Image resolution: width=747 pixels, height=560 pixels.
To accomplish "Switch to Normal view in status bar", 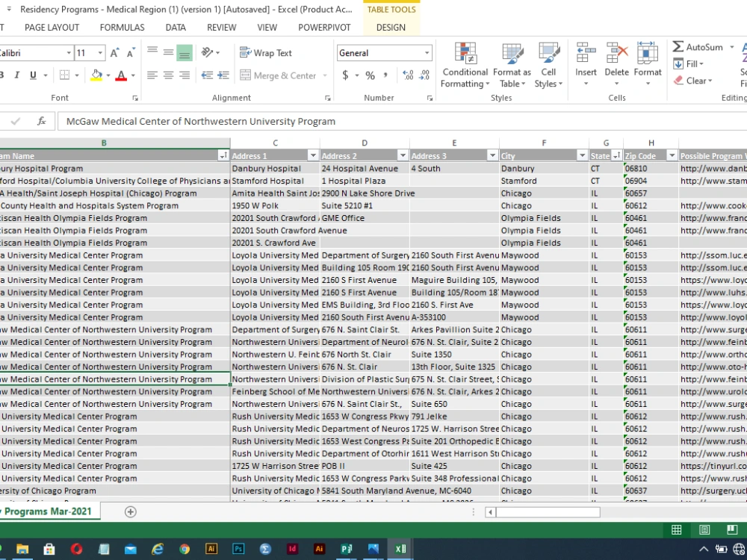I will click(x=677, y=529).
